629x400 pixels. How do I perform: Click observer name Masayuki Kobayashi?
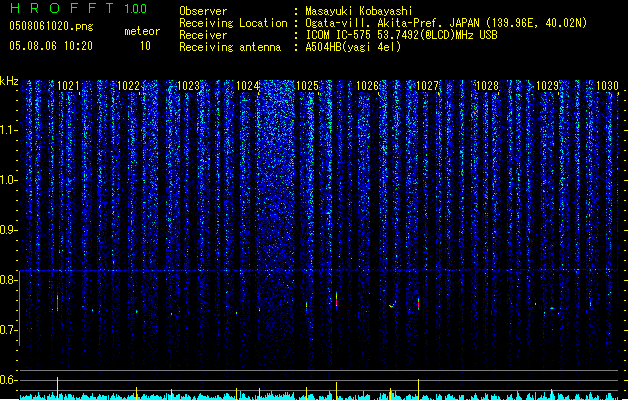coord(359,11)
